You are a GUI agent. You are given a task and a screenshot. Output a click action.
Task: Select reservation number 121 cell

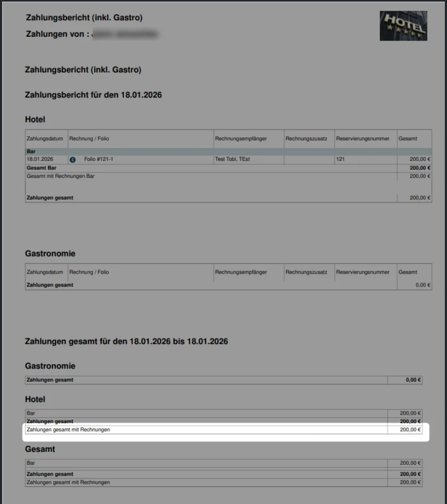(x=366, y=159)
